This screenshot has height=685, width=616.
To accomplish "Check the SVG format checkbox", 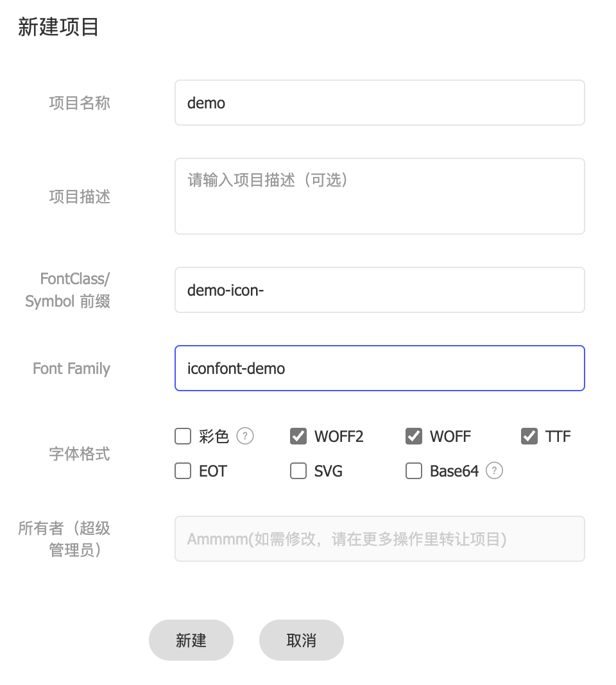I will point(298,471).
